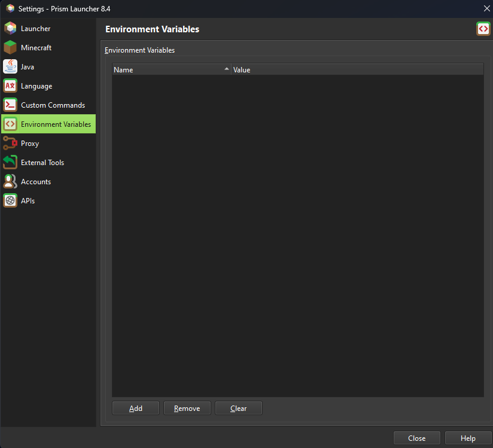Clear all environment variables
This screenshot has height=448, width=493.
[x=239, y=408]
